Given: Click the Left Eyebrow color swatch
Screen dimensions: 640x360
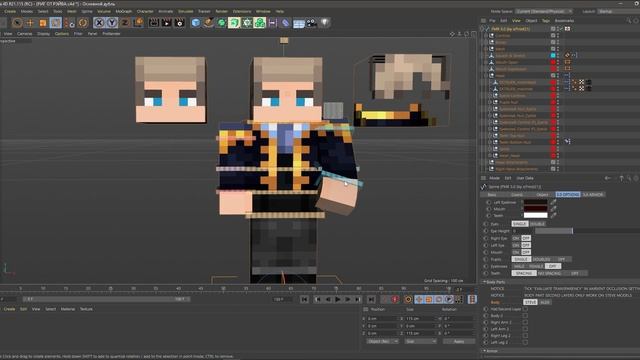Looking at the screenshot, I should (x=536, y=202).
